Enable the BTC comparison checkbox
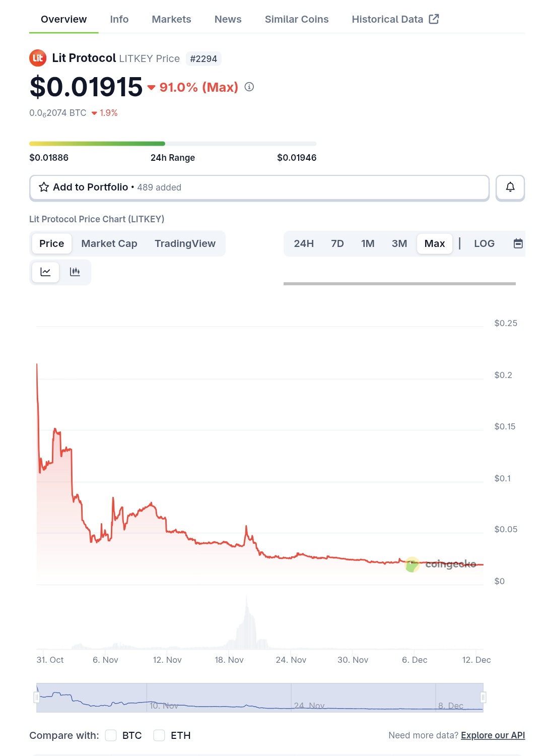The width and height of the screenshot is (544, 756). (x=111, y=735)
